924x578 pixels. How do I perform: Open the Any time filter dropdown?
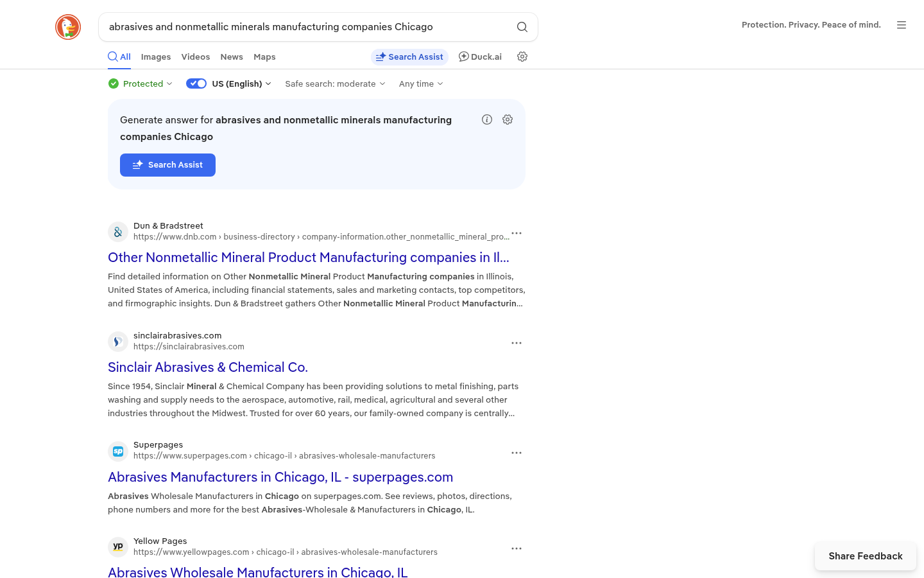(421, 83)
